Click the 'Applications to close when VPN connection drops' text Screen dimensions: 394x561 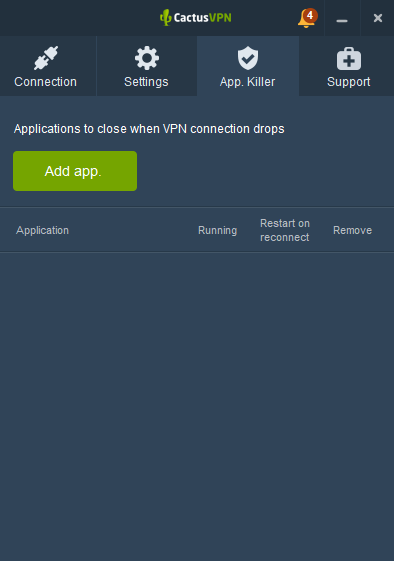149,129
